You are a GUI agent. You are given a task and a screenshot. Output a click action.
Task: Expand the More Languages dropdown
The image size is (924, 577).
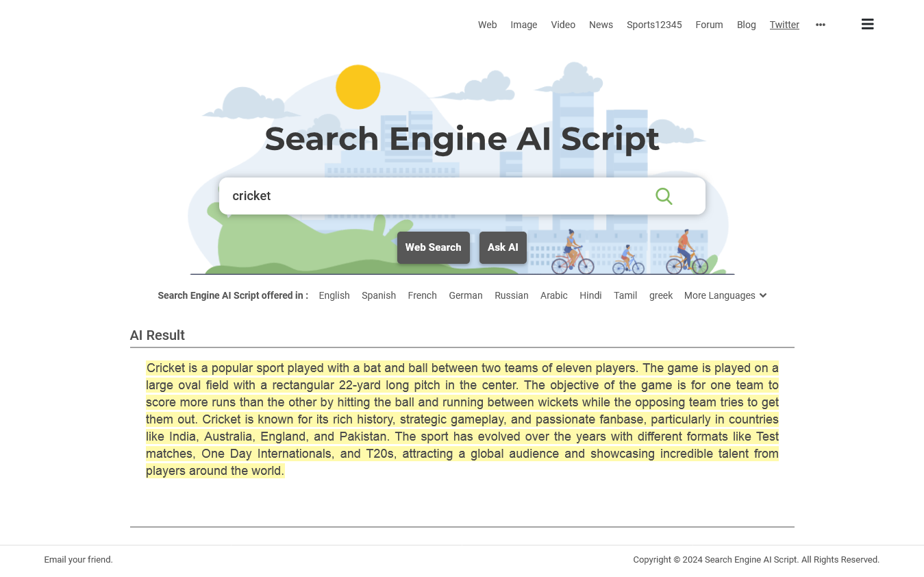pos(725,295)
